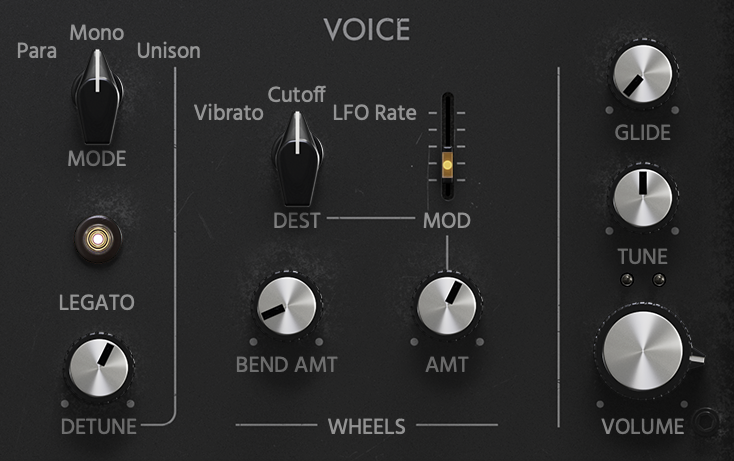Screen dimensions: 734x461
Task: Choose the Mono voice mode label
Action: [x=97, y=33]
